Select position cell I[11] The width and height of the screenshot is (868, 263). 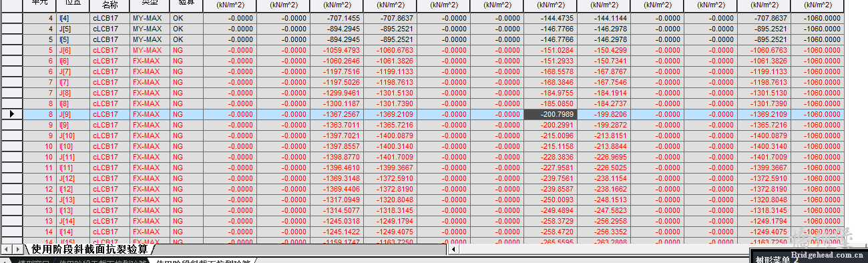73,168
